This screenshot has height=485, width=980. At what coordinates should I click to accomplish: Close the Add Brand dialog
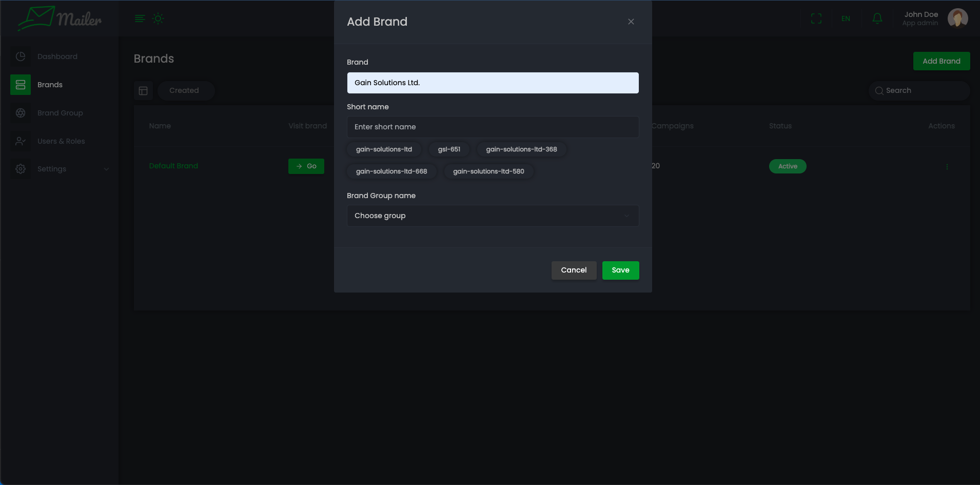[631, 22]
